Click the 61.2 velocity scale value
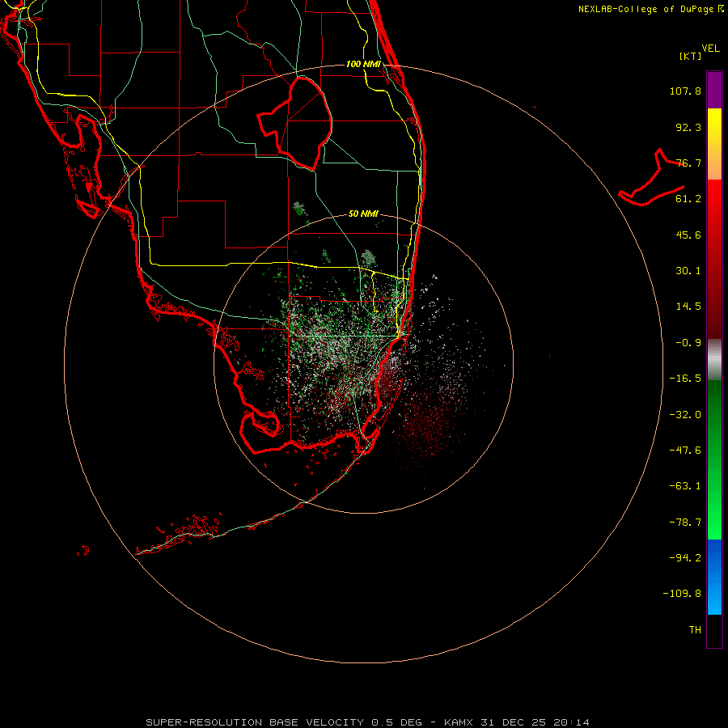 (688, 199)
